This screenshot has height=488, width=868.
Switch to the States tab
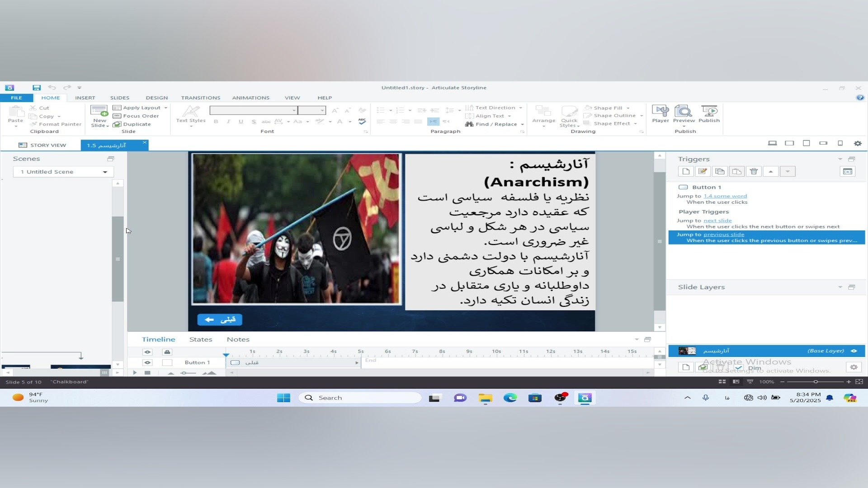[200, 339]
